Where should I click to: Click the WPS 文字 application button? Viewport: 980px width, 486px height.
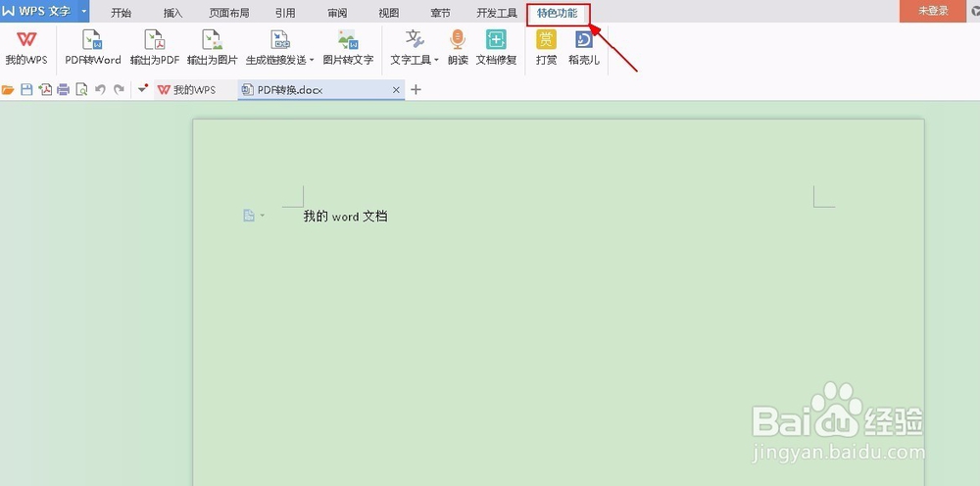click(39, 11)
